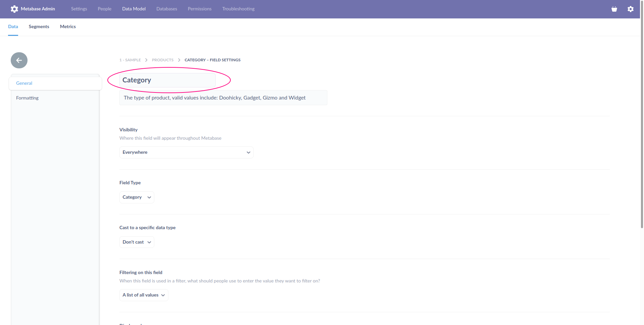Screen dimensions: 644x325
Task: Open the Settings admin tab
Action: pos(79,9)
